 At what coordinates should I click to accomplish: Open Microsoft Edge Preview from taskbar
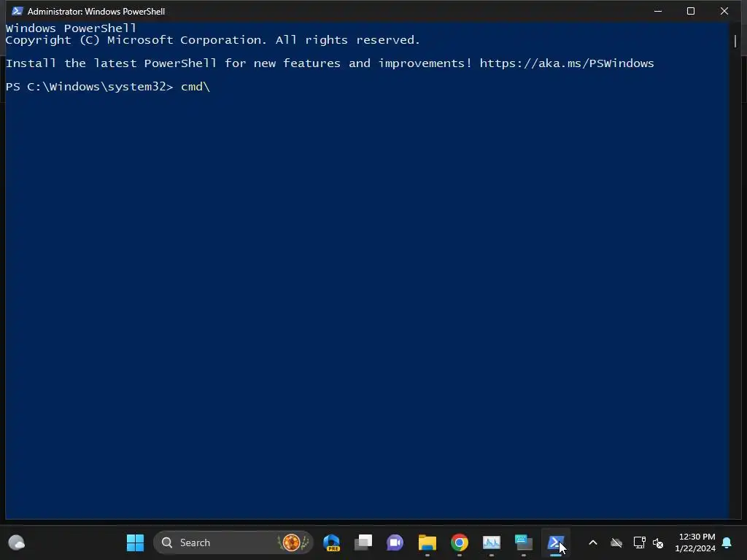pos(332,542)
